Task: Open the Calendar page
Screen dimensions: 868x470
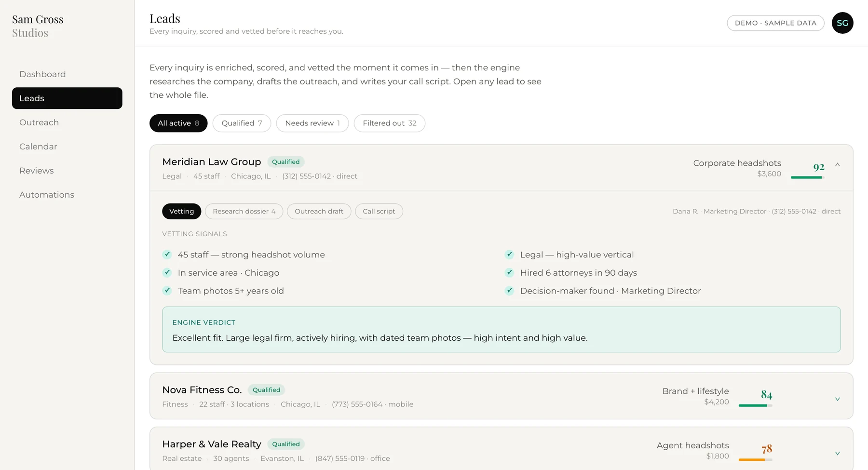Action: pyautogui.click(x=67, y=147)
